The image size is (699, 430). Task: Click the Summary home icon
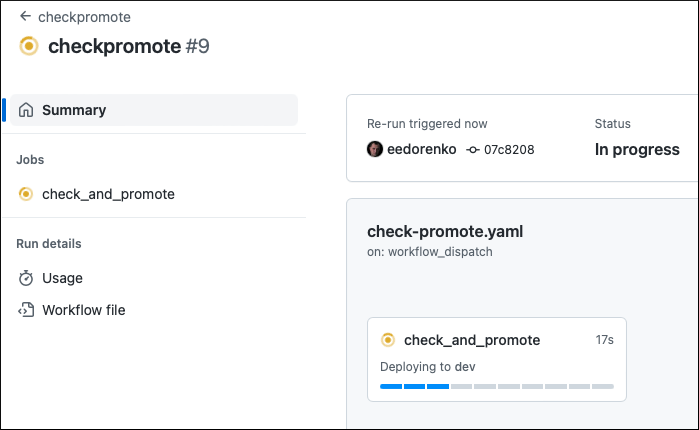tap(26, 110)
